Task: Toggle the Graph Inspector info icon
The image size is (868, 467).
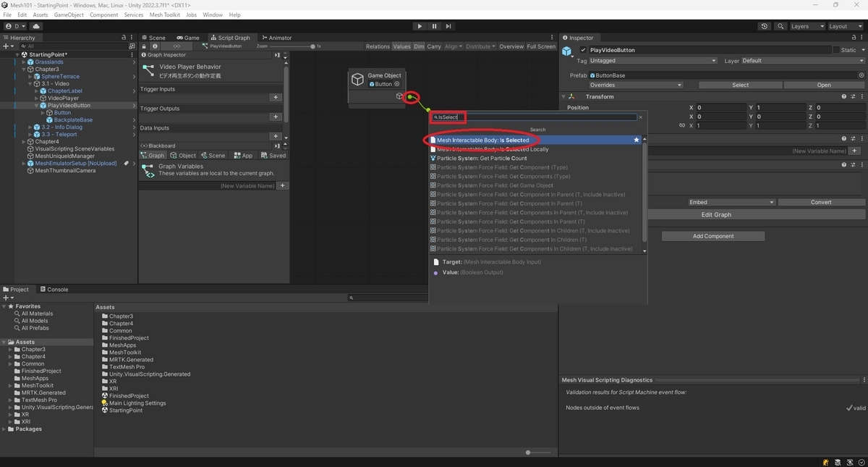Action: tap(154, 46)
